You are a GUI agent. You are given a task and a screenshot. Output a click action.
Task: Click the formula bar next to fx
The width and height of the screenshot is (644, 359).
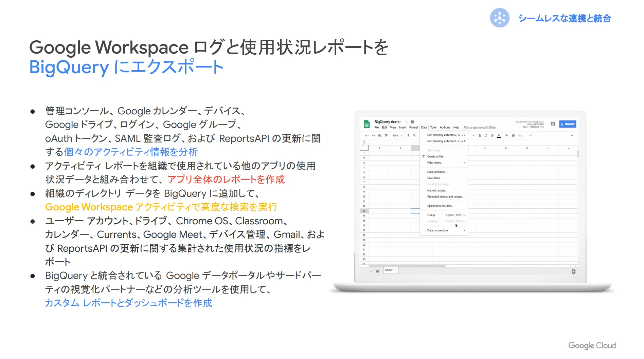pyautogui.click(x=472, y=143)
